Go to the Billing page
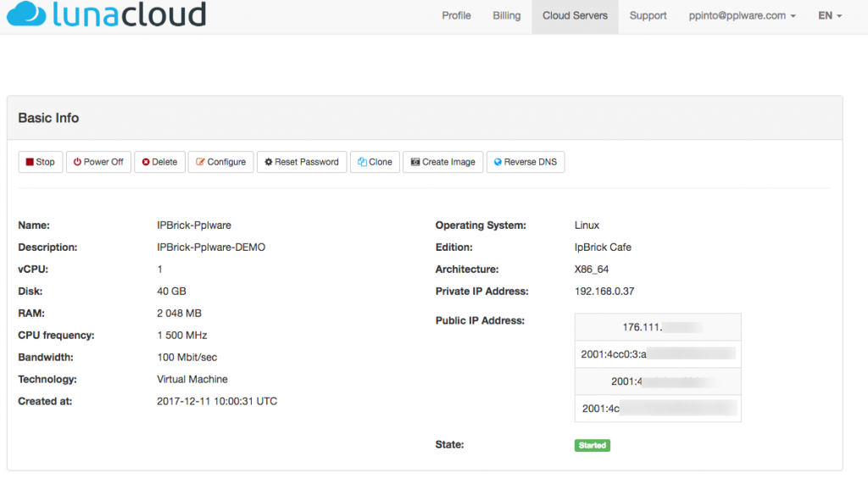Viewport: 868px width, 484px height. pos(507,15)
